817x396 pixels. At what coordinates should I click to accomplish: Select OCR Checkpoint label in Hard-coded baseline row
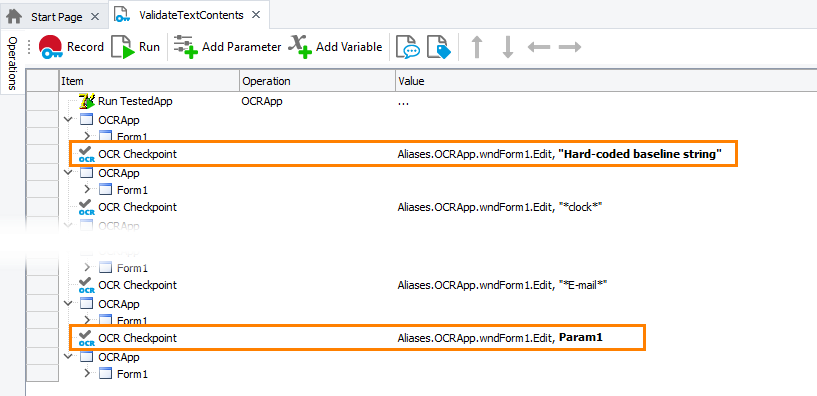[138, 154]
